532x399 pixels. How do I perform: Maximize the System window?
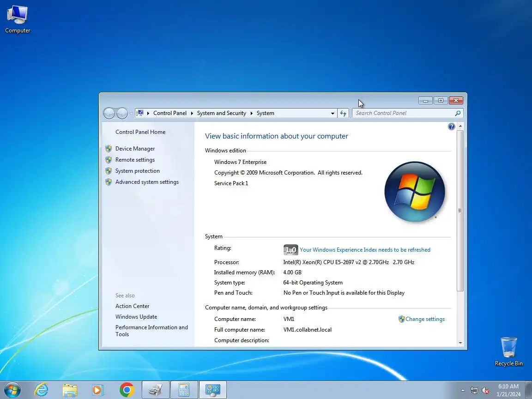[x=441, y=100]
